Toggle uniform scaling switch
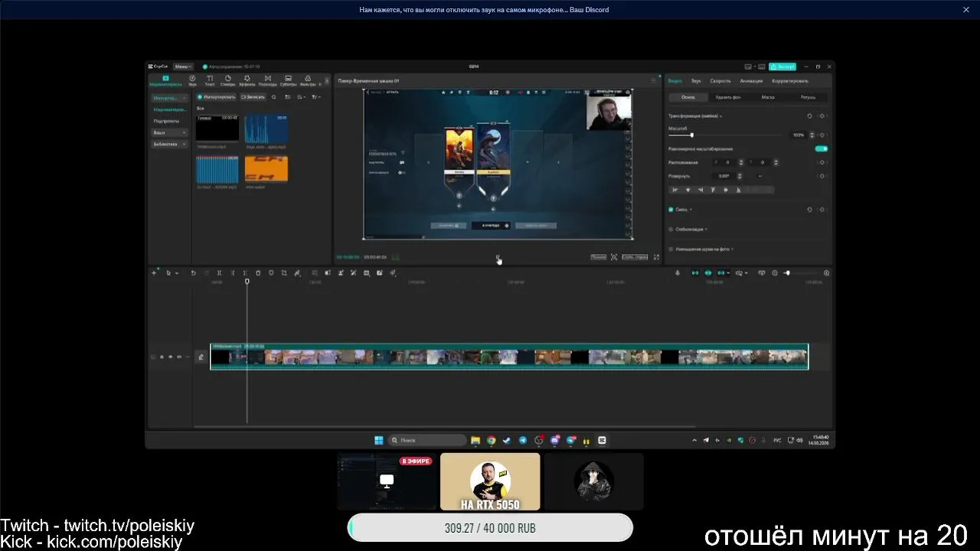The height and width of the screenshot is (551, 980). (822, 148)
